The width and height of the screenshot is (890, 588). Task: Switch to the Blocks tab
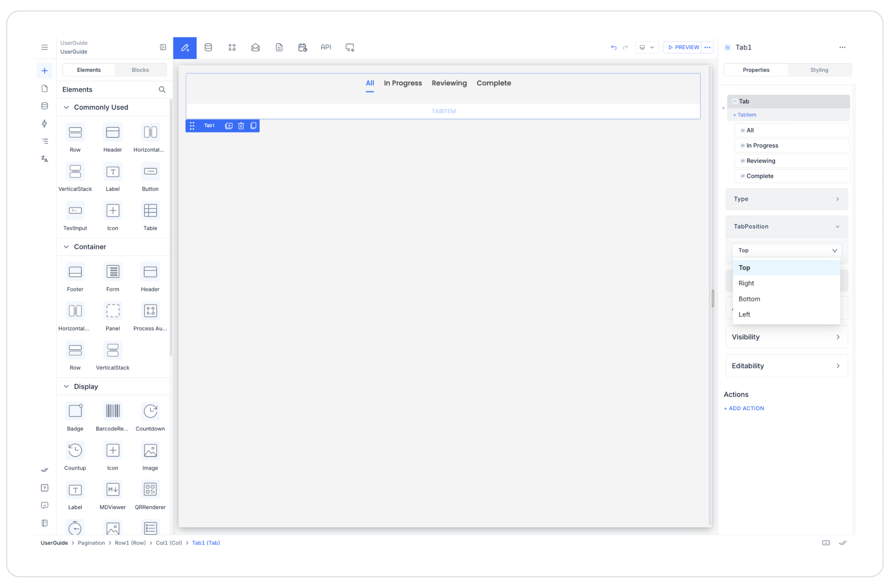140,70
